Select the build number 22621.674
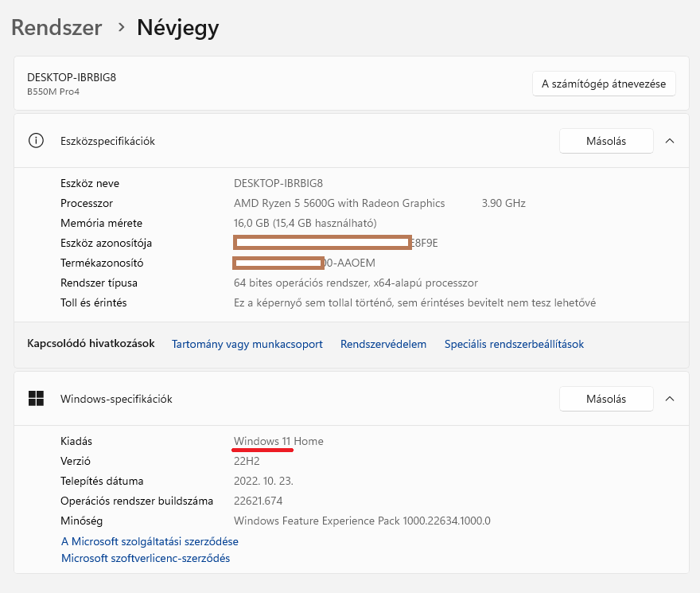This screenshot has width=700, height=593. [258, 501]
